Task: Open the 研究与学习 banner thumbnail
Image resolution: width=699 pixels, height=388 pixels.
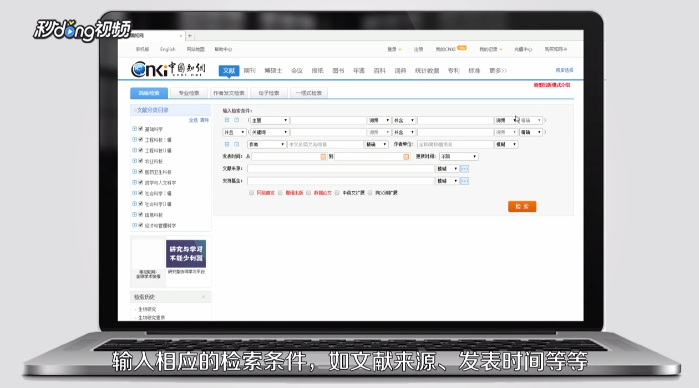Action: point(186,254)
